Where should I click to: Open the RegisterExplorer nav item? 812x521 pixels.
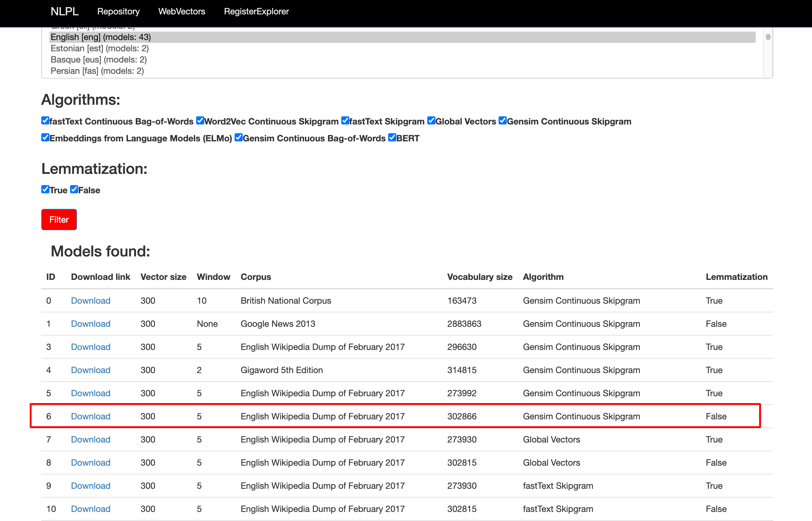(x=256, y=12)
